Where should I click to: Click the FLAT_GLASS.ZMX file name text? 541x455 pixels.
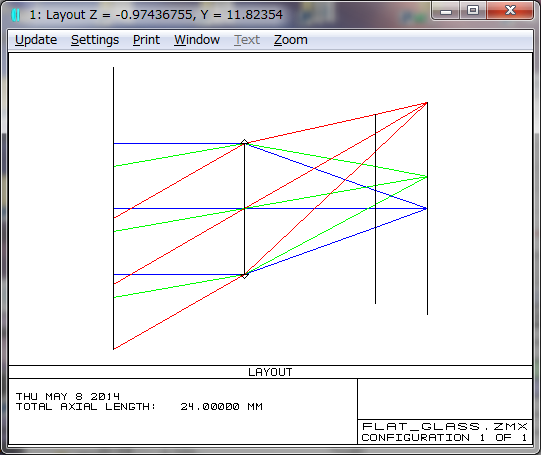coord(444,427)
